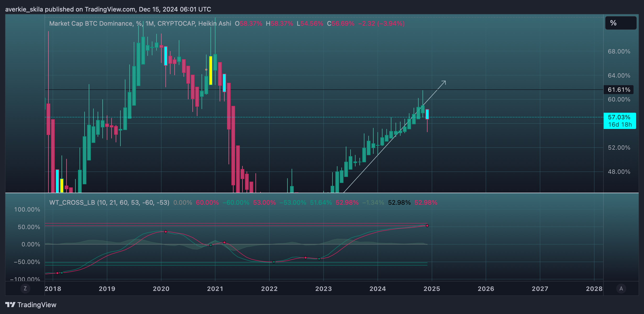Click the 2023 label on the time axis
The image size is (644, 314).
coord(324,289)
